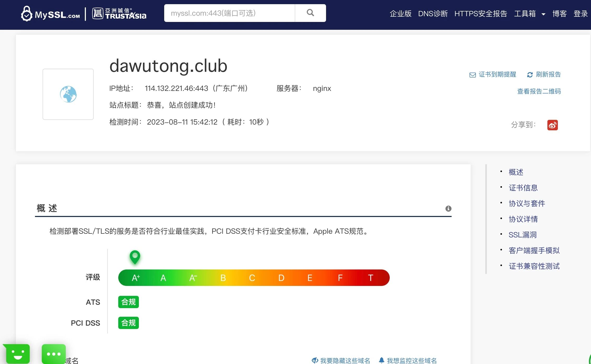Click the green smiley feedback icon

point(18,354)
